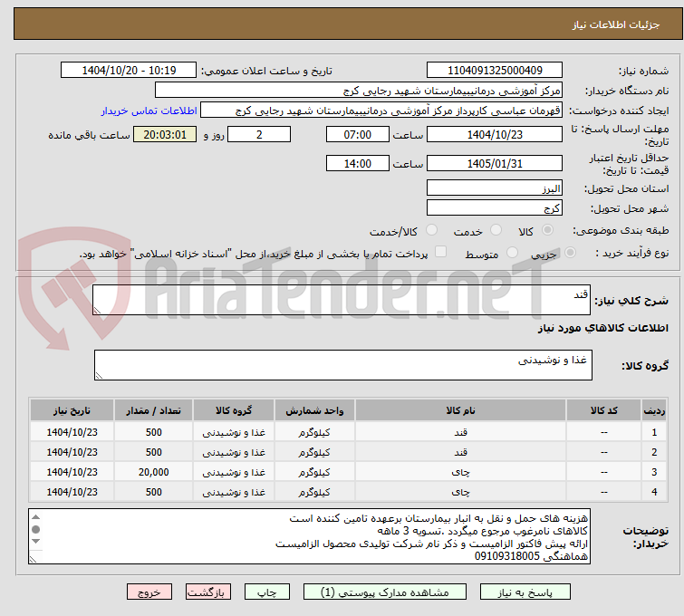Click کیلوگرم unit in row 3
This screenshot has height=616, width=684.
point(314,472)
